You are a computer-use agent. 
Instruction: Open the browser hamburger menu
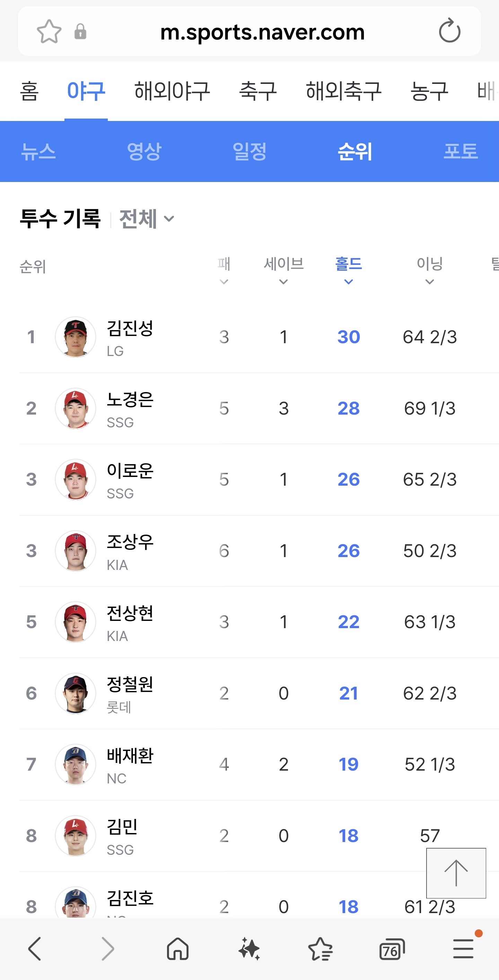click(x=463, y=949)
